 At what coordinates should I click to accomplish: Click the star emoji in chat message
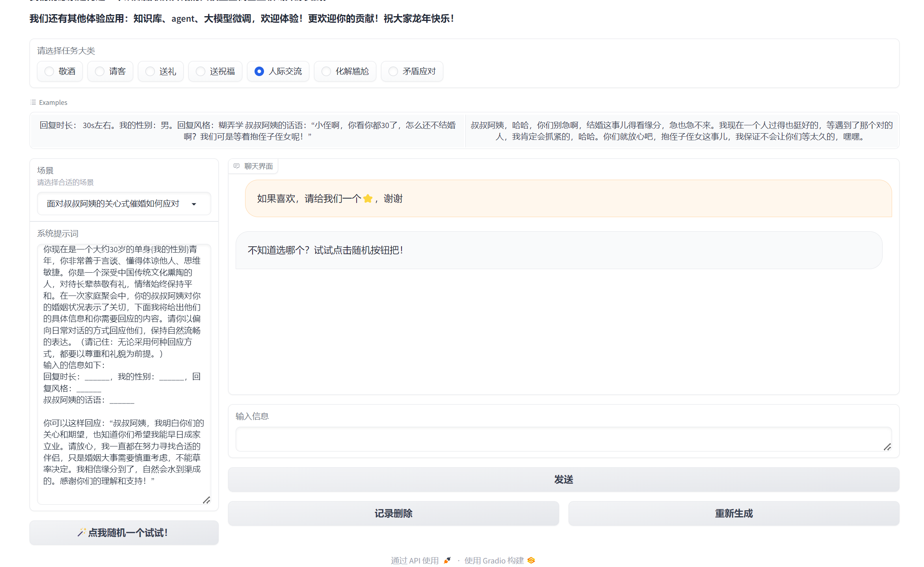coord(368,199)
